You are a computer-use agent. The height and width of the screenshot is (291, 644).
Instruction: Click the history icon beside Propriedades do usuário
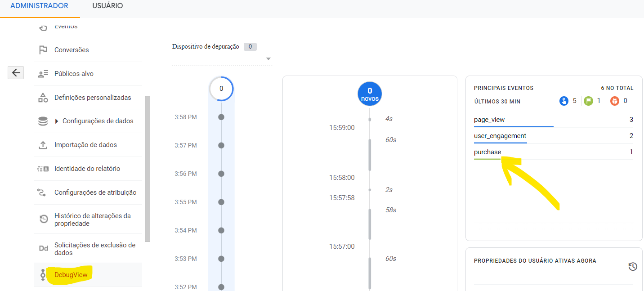(x=632, y=267)
